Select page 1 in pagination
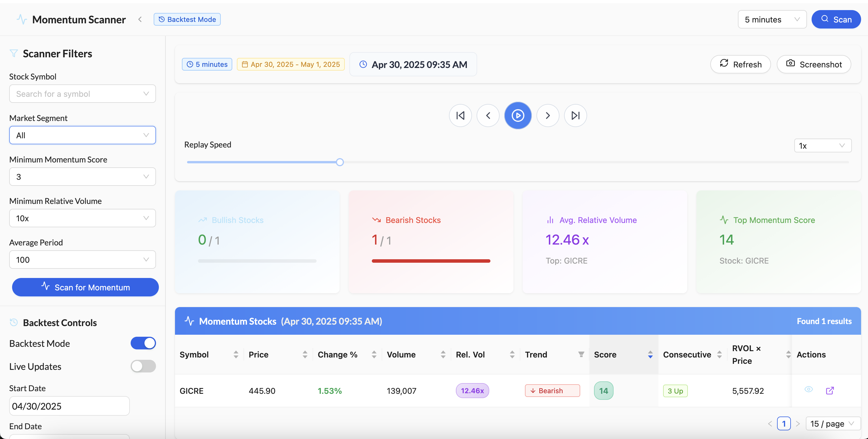Screen dimensions: 868x439 784,423
